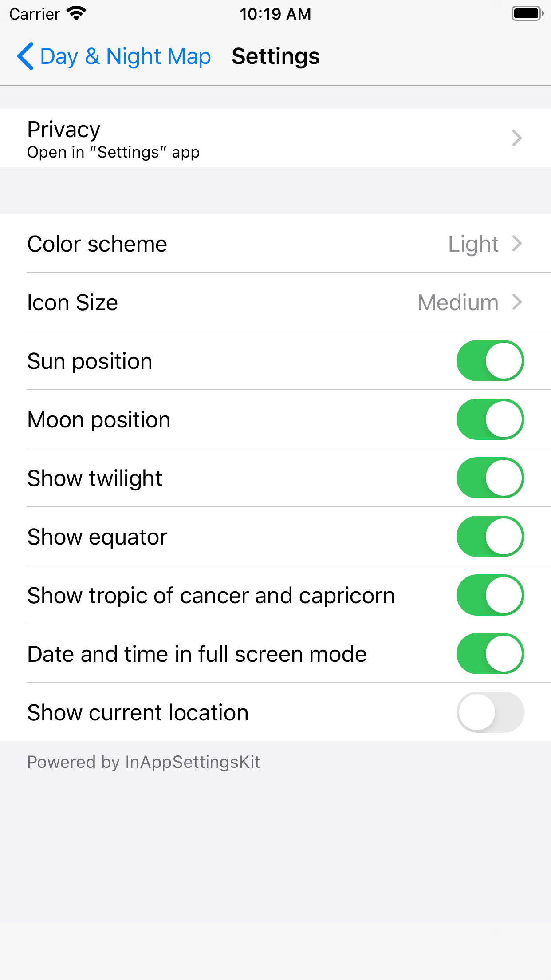This screenshot has width=551, height=980.
Task: Expand Color scheme via its chevron
Action: [516, 244]
